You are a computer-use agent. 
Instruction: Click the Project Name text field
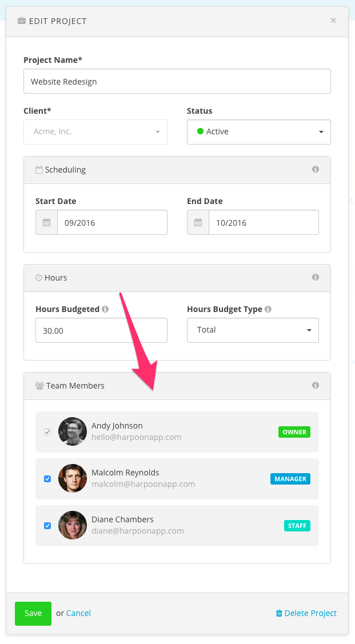[177, 81]
